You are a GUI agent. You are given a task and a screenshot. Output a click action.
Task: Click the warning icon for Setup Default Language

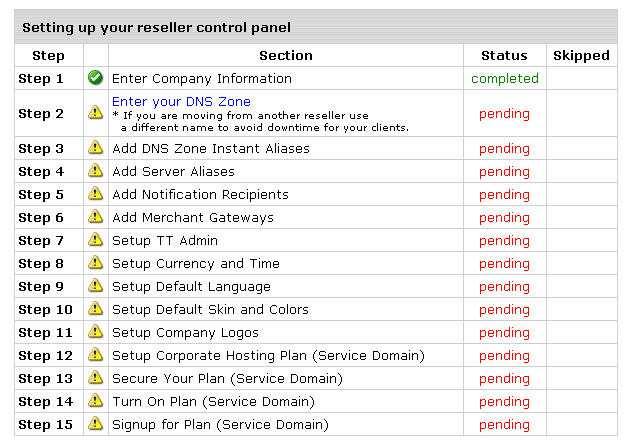tap(95, 285)
